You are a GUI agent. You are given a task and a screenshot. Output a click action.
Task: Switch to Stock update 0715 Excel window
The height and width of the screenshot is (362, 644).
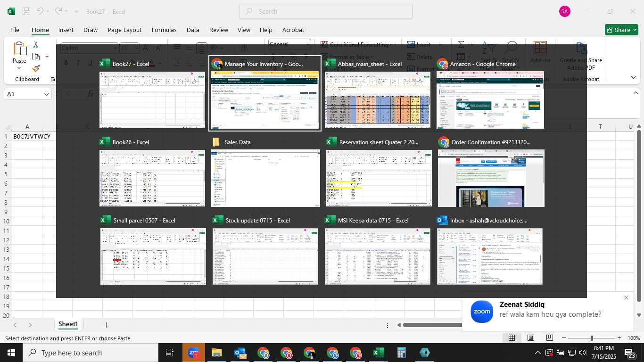pos(265,250)
